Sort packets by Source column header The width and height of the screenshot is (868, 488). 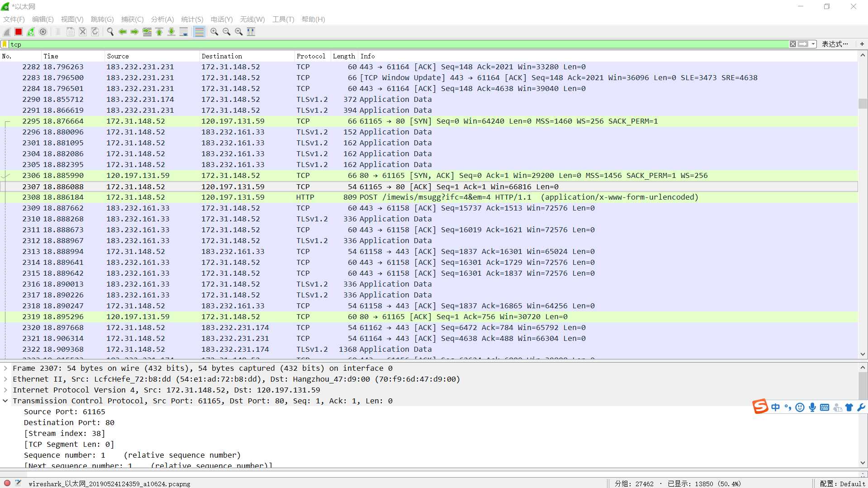[152, 56]
